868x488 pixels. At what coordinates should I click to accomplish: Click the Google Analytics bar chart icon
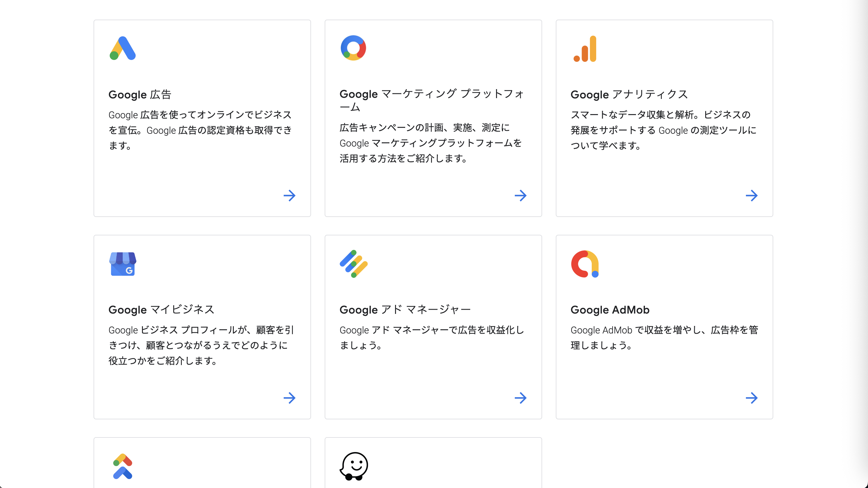(x=585, y=49)
